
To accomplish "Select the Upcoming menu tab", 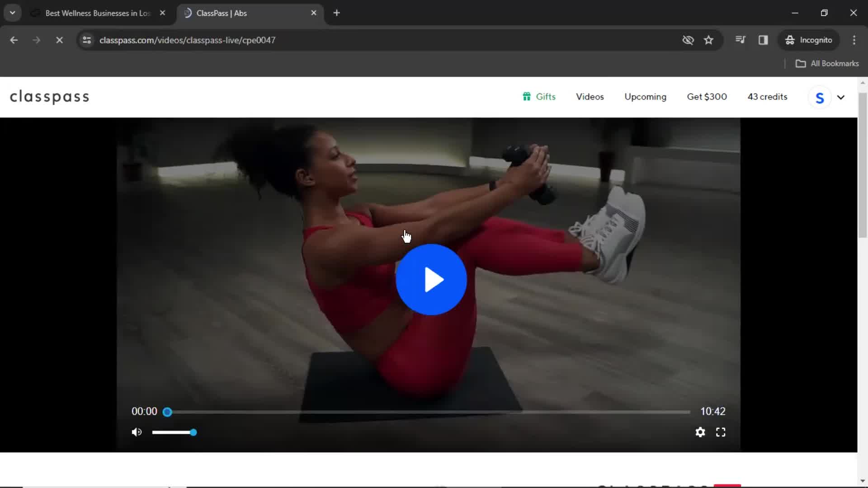I will pos(646,97).
